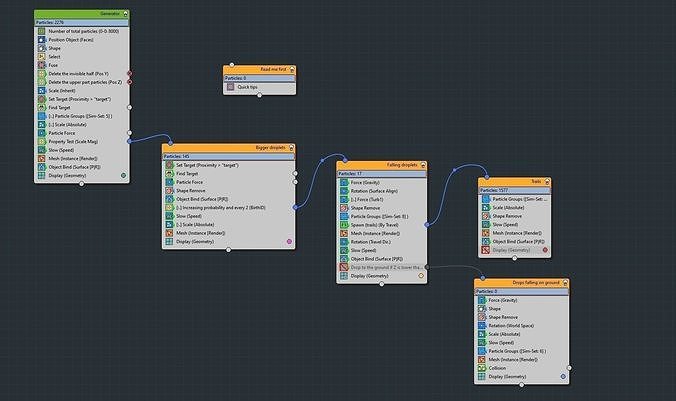The width and height of the screenshot is (676, 401).
Task: Toggle the Generator event lightbulb
Action: (x=125, y=14)
